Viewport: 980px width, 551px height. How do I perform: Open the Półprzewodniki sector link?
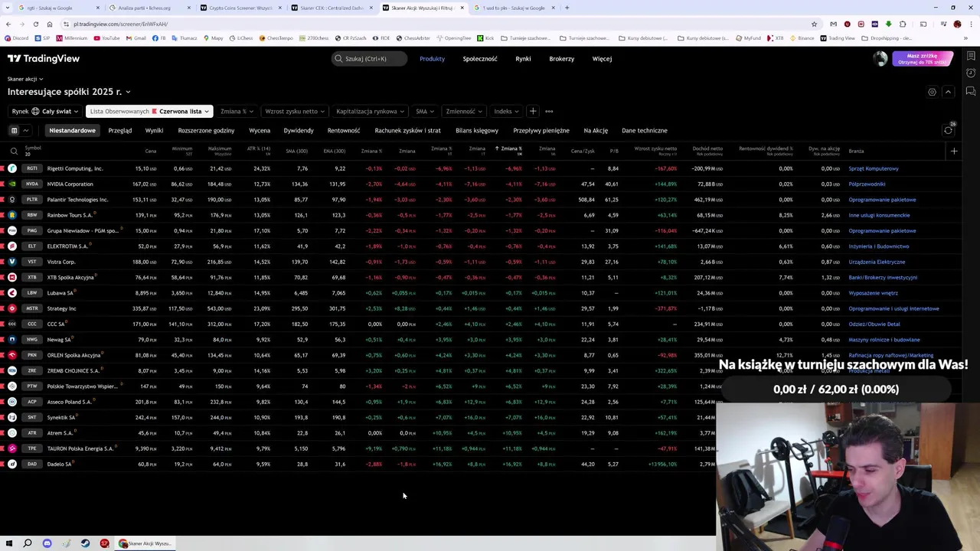[x=867, y=184]
